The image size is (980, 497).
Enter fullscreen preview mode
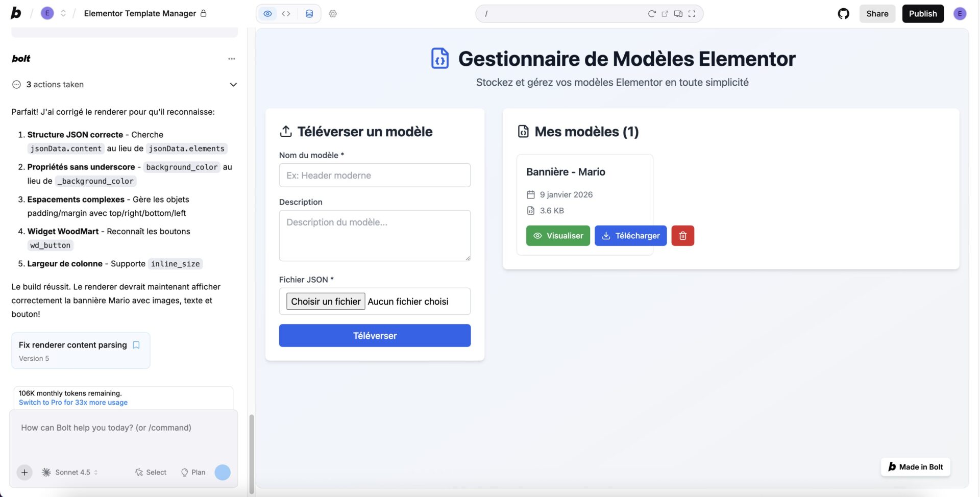click(x=692, y=14)
